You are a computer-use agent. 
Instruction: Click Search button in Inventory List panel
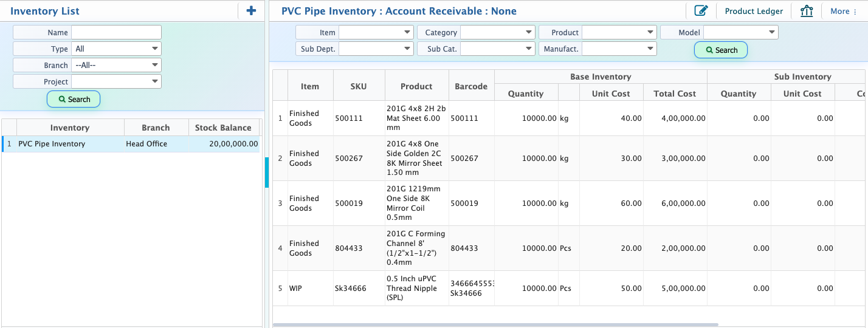coord(74,99)
